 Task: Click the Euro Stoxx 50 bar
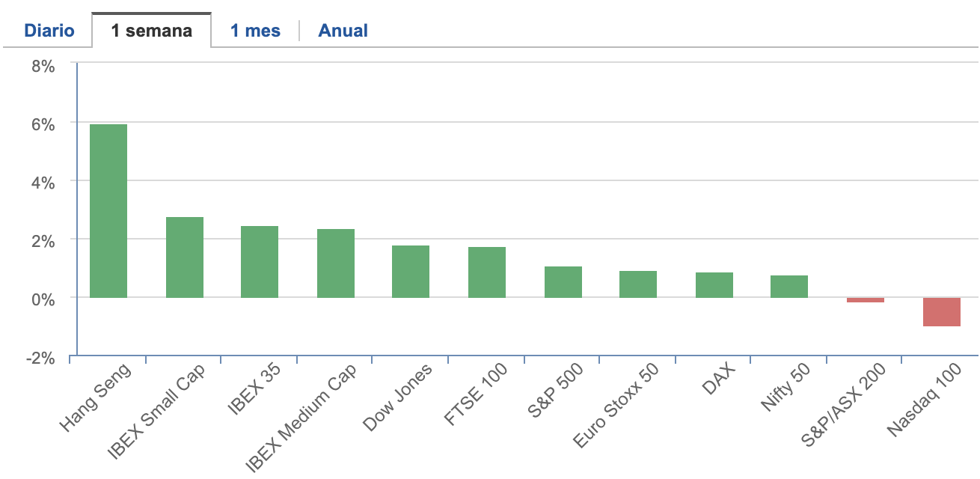click(x=638, y=284)
